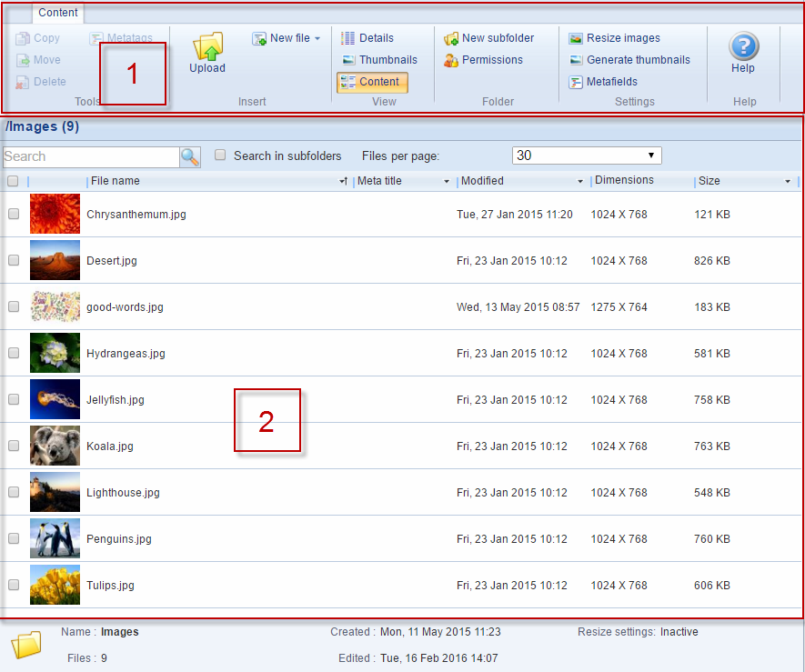Viewport: 805px width, 672px height.
Task: Click the Upload folder icon
Action: click(x=207, y=46)
